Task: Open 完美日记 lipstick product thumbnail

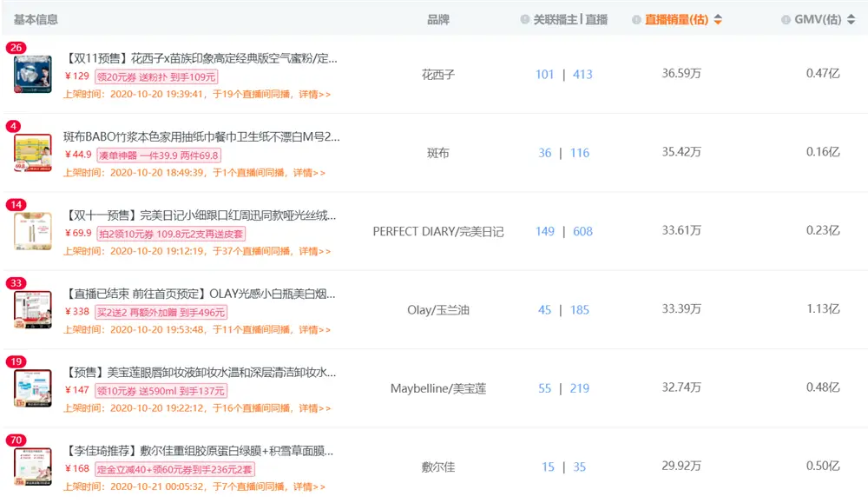Action: 33,231
